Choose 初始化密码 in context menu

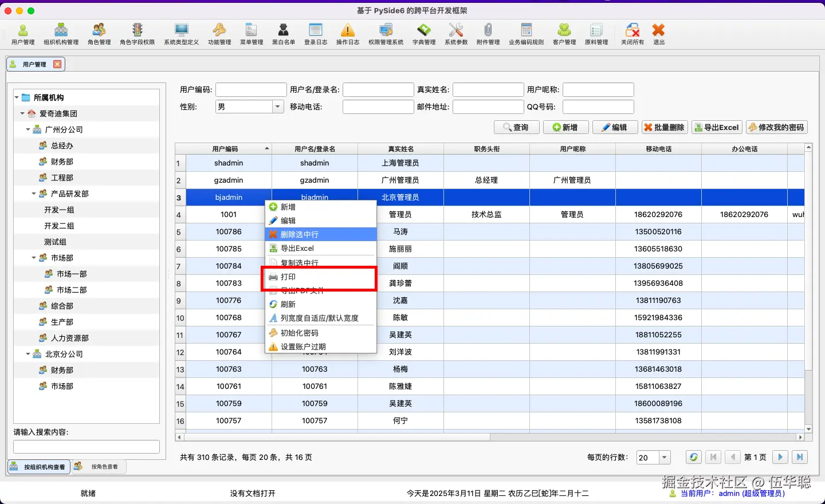[x=321, y=333]
